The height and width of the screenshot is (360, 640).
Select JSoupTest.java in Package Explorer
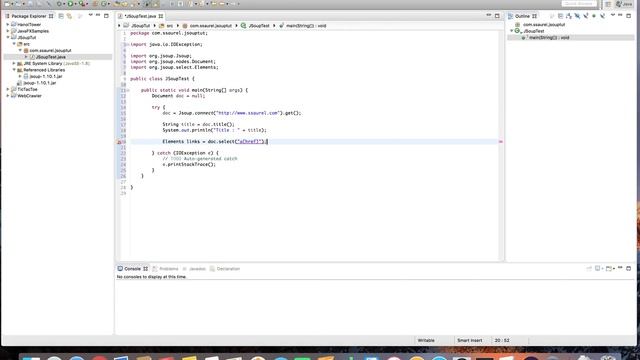click(51, 57)
